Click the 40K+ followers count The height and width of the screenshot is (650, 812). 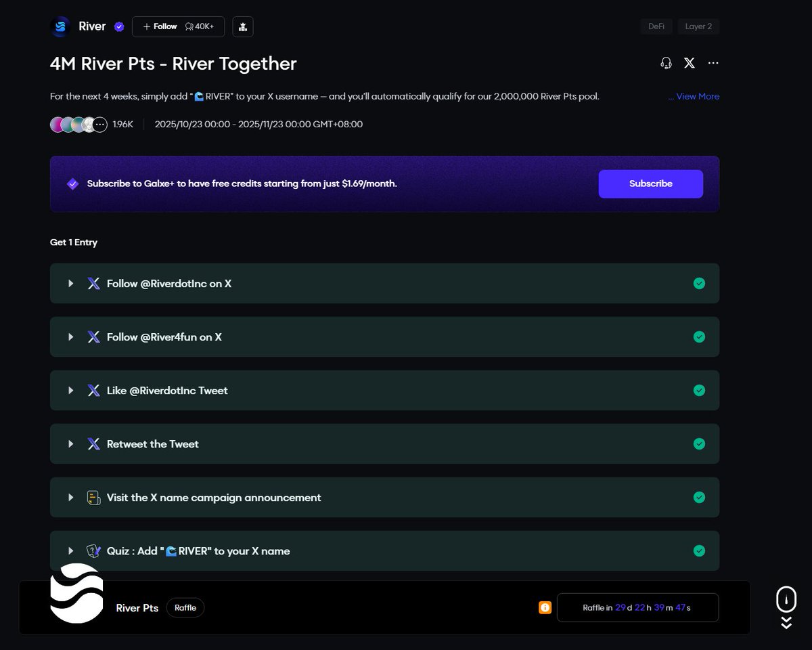[x=200, y=26]
